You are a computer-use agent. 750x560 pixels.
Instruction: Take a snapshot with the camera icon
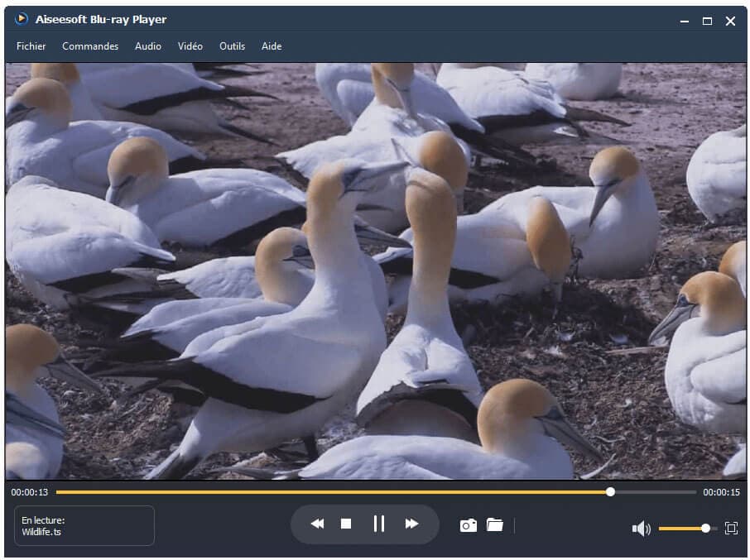click(468, 525)
